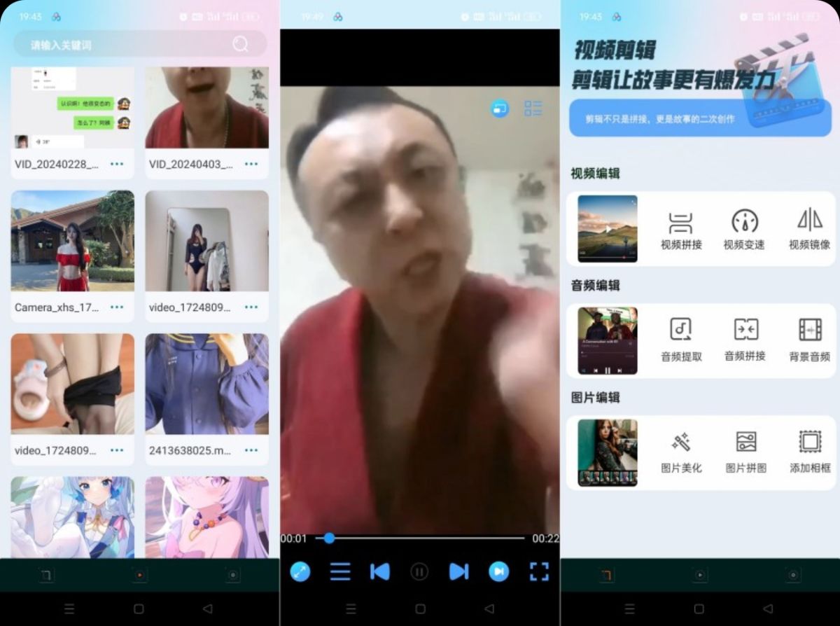Skip to the next video
840x626 pixels.
(x=458, y=572)
